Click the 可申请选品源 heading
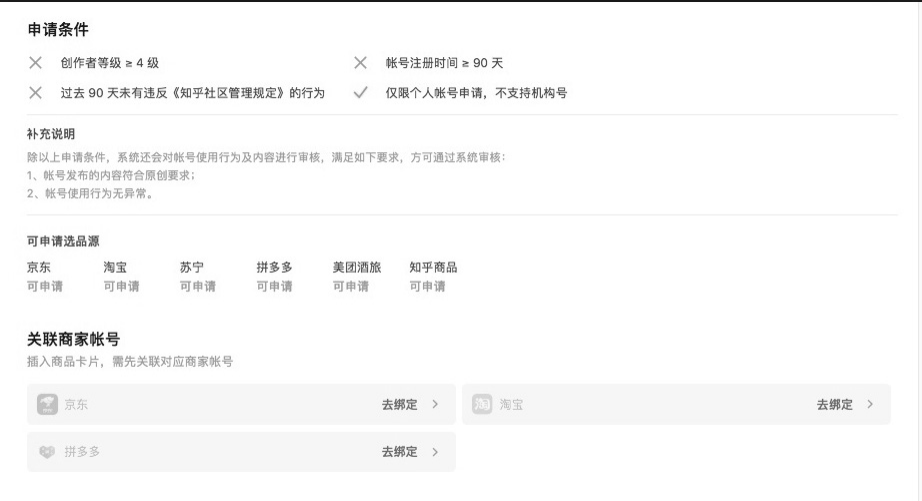This screenshot has height=501, width=922. coord(63,241)
